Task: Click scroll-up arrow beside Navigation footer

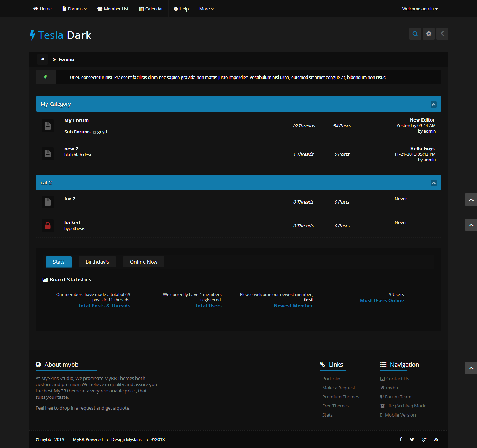Action: [x=471, y=368]
